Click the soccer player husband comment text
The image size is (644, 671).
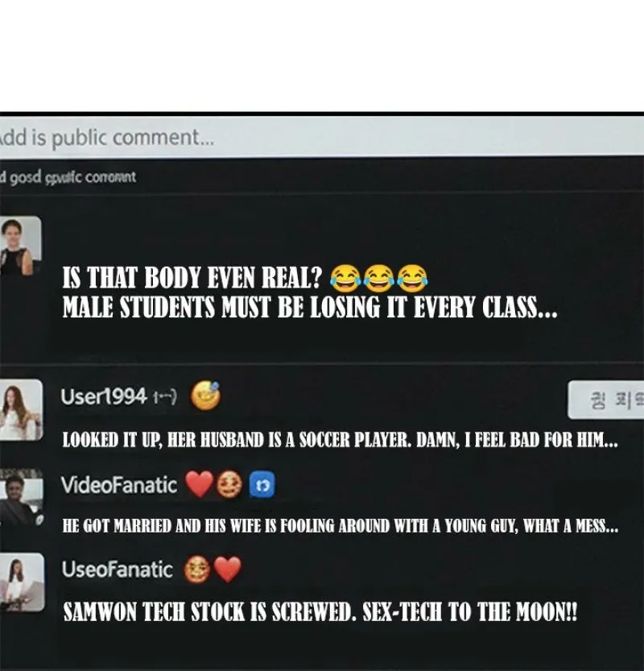(x=340, y=440)
